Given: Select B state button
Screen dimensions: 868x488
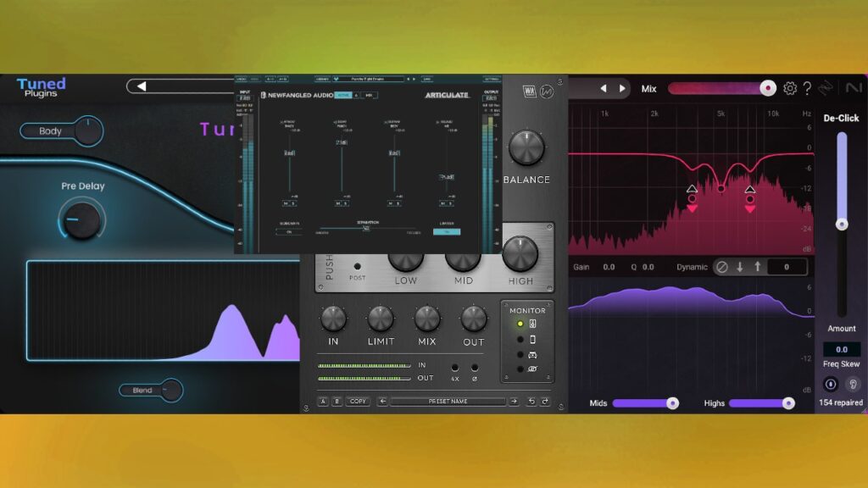Looking at the screenshot, I should tap(337, 401).
